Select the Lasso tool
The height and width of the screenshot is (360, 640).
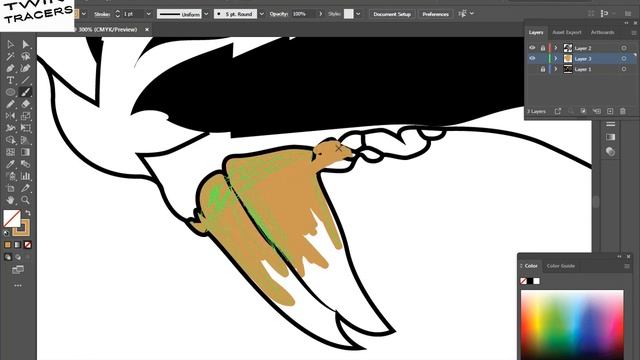tap(25, 56)
